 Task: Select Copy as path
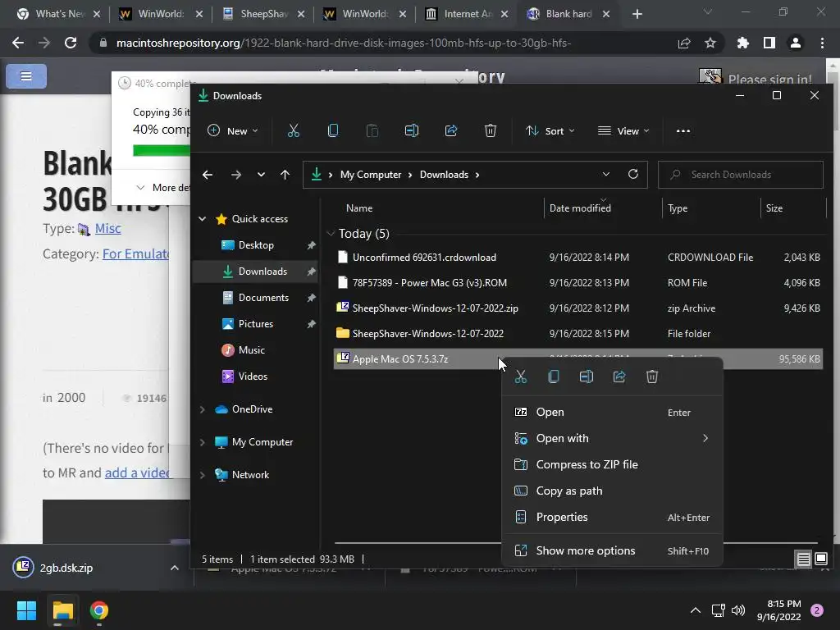coord(612,491)
